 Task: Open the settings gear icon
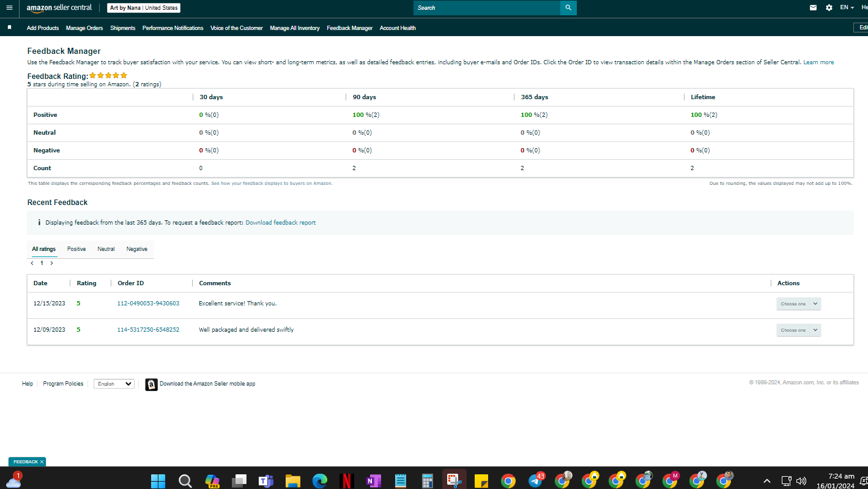pyautogui.click(x=829, y=8)
